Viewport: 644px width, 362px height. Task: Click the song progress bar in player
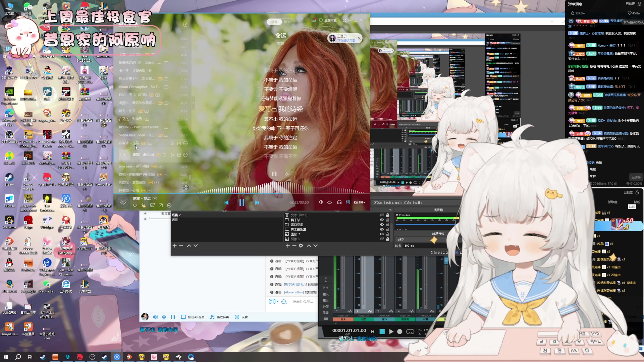241,193
